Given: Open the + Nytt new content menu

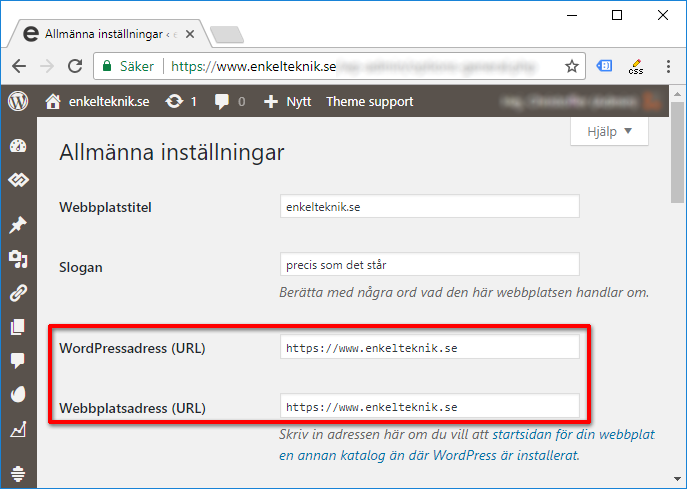Looking at the screenshot, I should (x=288, y=101).
